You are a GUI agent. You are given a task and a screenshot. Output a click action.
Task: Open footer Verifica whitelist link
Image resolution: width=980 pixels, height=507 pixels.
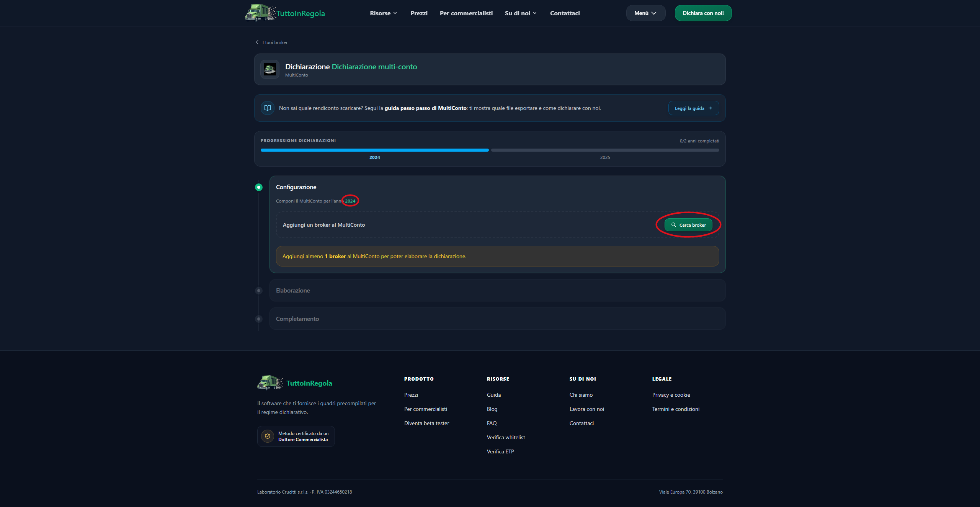(506, 437)
